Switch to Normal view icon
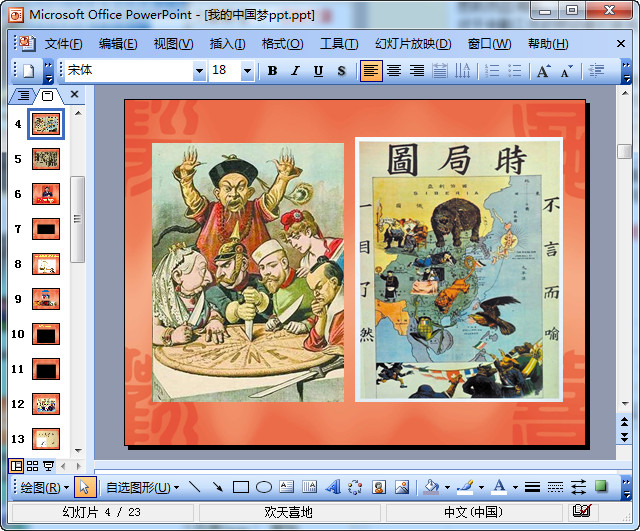This screenshot has width=640, height=531. coord(16,466)
